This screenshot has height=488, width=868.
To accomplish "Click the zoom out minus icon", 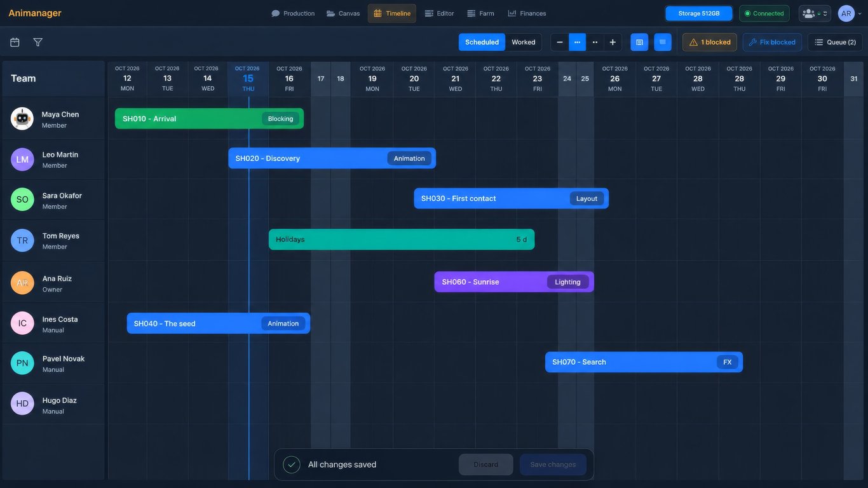I will coord(560,42).
